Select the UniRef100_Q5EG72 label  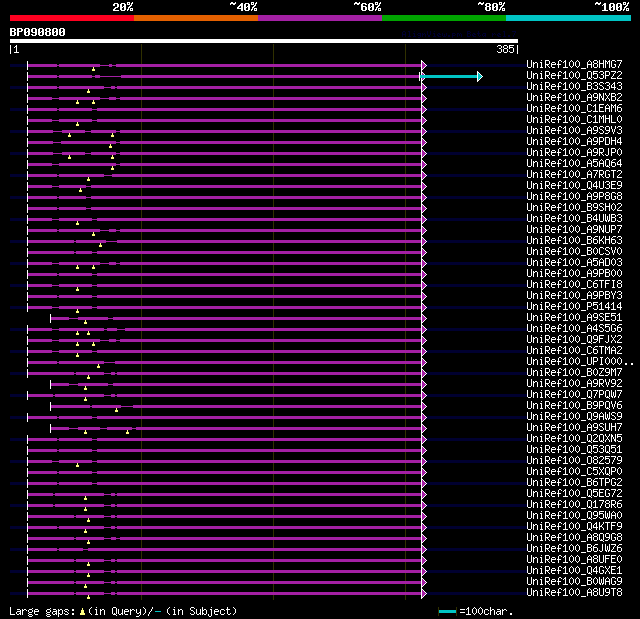click(574, 493)
